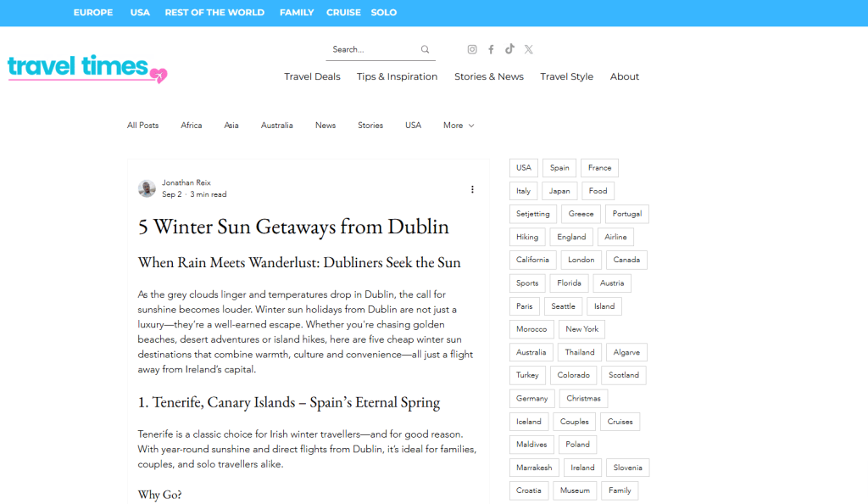
Task: Open the TikTok profile icon
Action: 509,48
